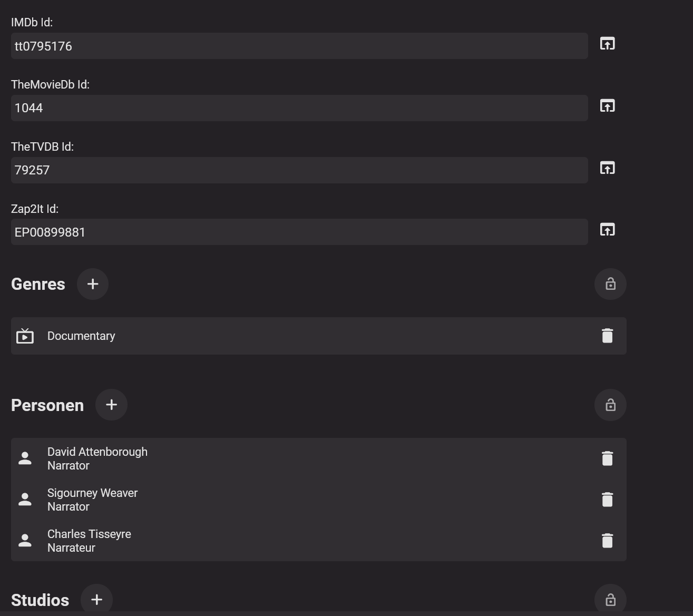Add a new studio
Viewport: 693px width, 616px height.
pyautogui.click(x=96, y=600)
